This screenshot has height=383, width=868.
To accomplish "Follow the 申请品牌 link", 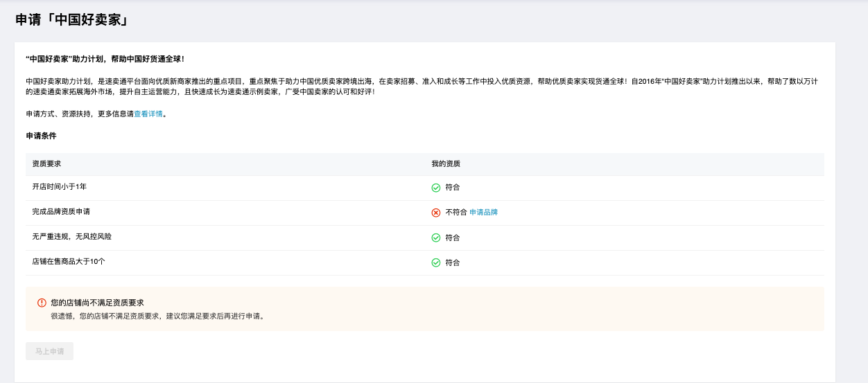I will click(483, 213).
